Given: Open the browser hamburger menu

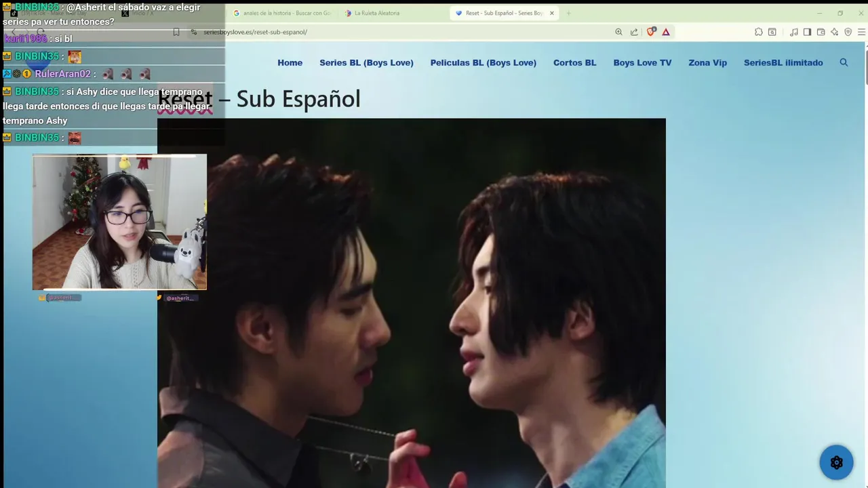Looking at the screenshot, I should [x=862, y=32].
